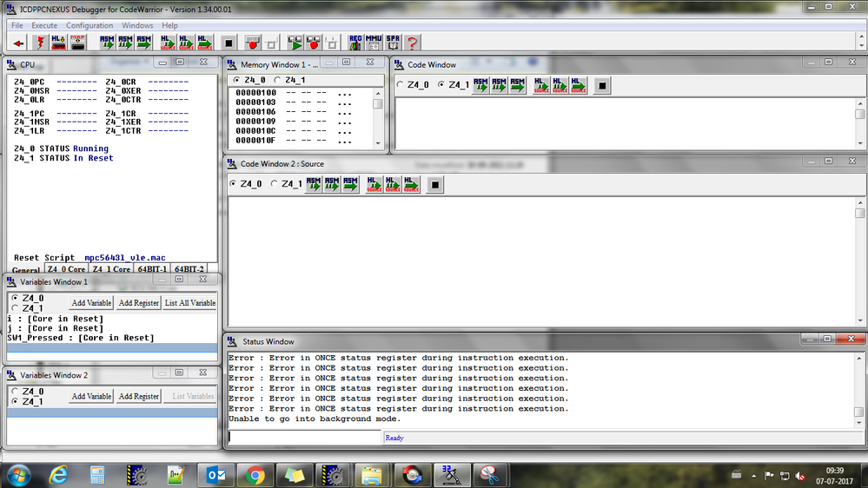
Task: Click HL source go icon in Code Window
Action: pos(579,86)
